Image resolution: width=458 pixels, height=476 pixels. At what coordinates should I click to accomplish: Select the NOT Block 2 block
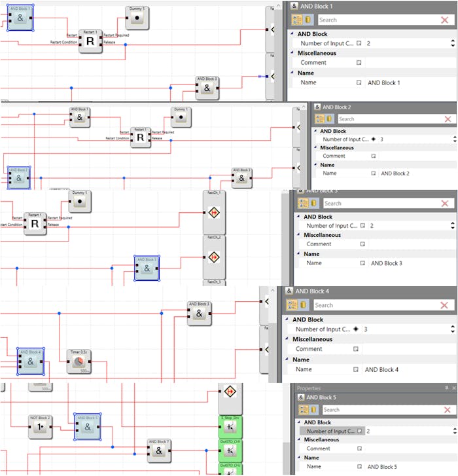click(x=40, y=427)
